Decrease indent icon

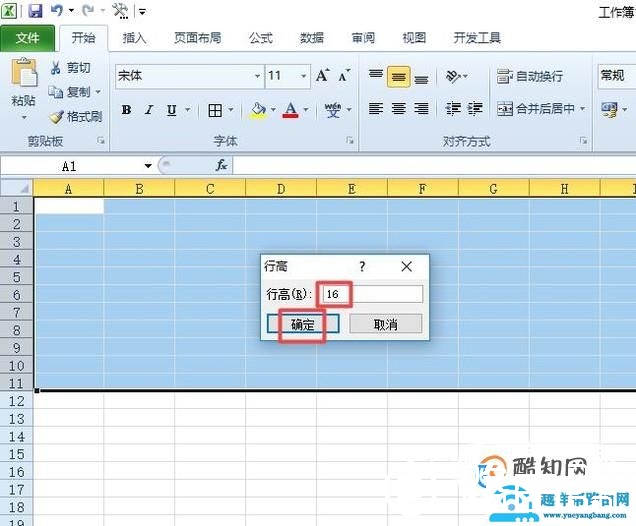click(453, 109)
